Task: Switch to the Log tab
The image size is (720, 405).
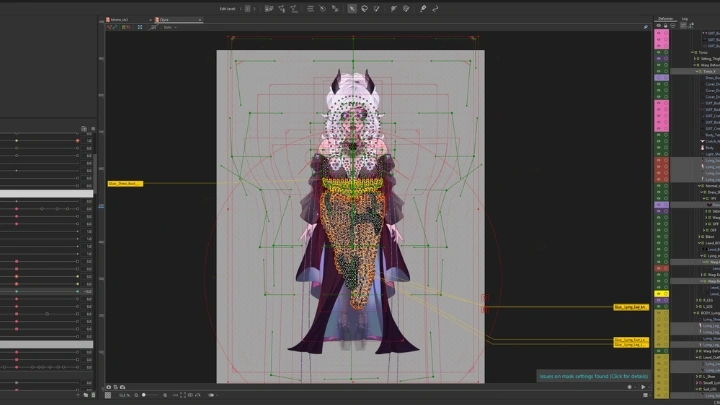Action: (685, 19)
